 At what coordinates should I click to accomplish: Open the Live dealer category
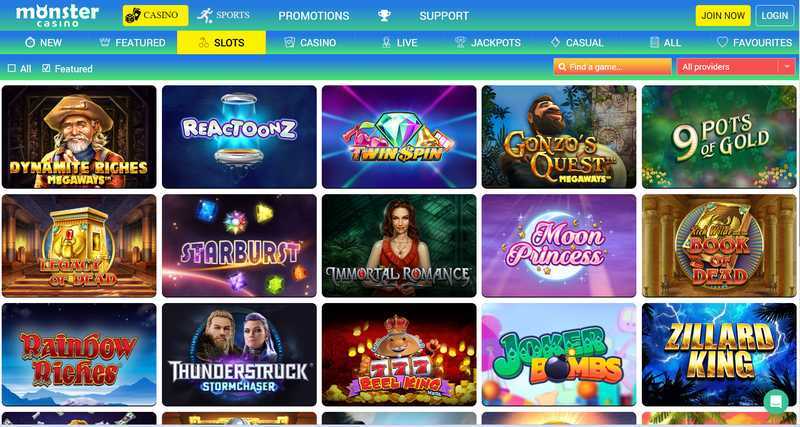[399, 43]
